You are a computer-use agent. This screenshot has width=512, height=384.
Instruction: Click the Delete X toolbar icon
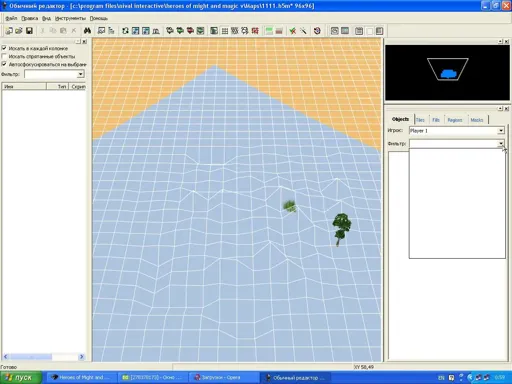click(x=74, y=31)
